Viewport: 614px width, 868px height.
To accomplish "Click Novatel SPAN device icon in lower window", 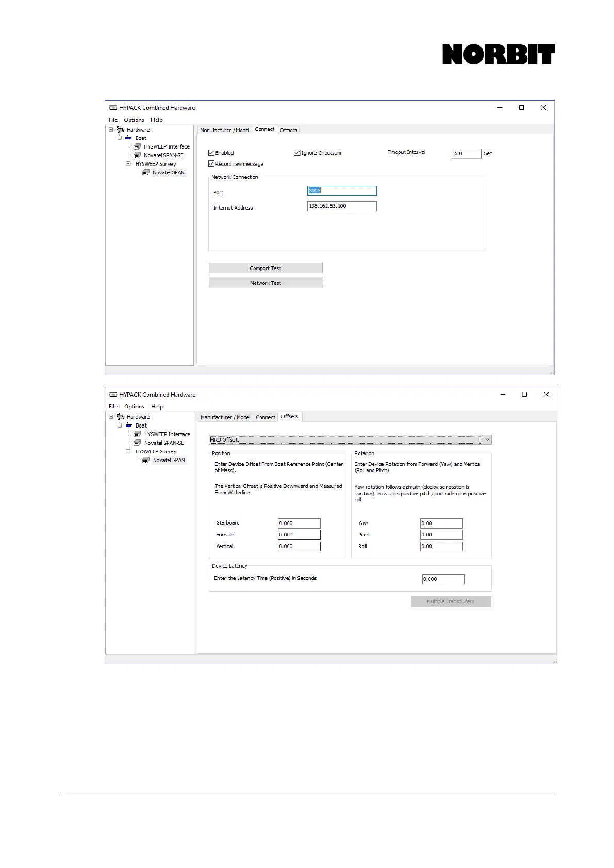I will pyautogui.click(x=146, y=460).
